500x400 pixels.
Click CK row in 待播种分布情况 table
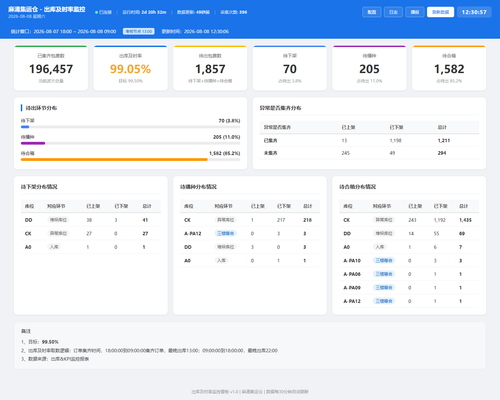250,220
